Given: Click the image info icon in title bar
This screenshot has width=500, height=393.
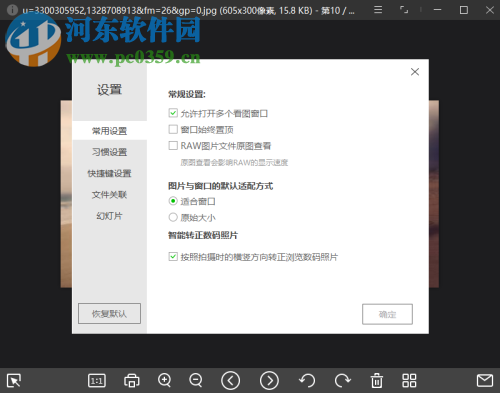Looking at the screenshot, I should (12, 10).
